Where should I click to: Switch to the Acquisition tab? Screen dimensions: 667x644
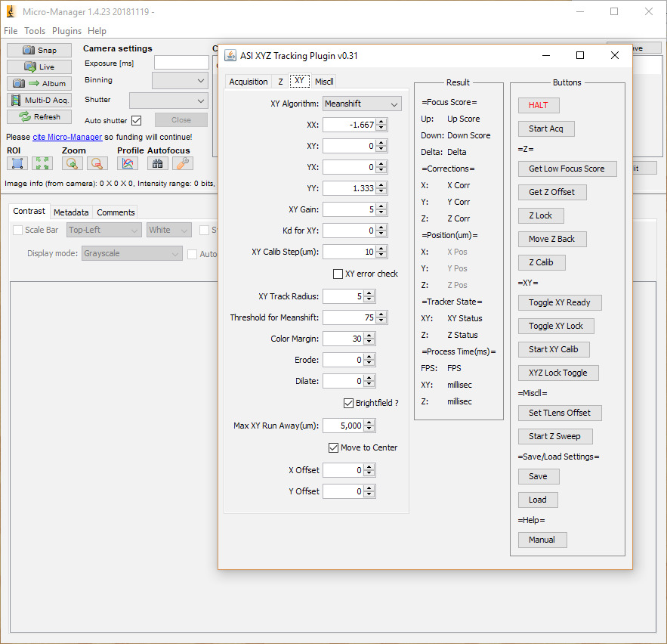(x=249, y=82)
